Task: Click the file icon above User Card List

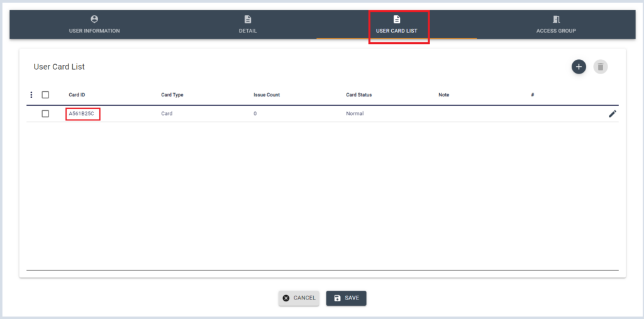Action: coord(397,20)
